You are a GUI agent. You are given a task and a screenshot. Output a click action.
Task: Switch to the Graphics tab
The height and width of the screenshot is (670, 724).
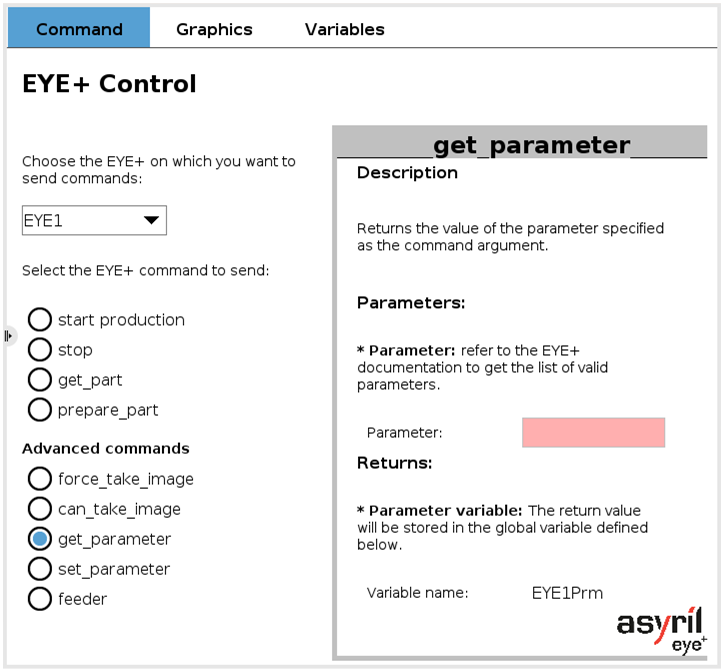214,29
